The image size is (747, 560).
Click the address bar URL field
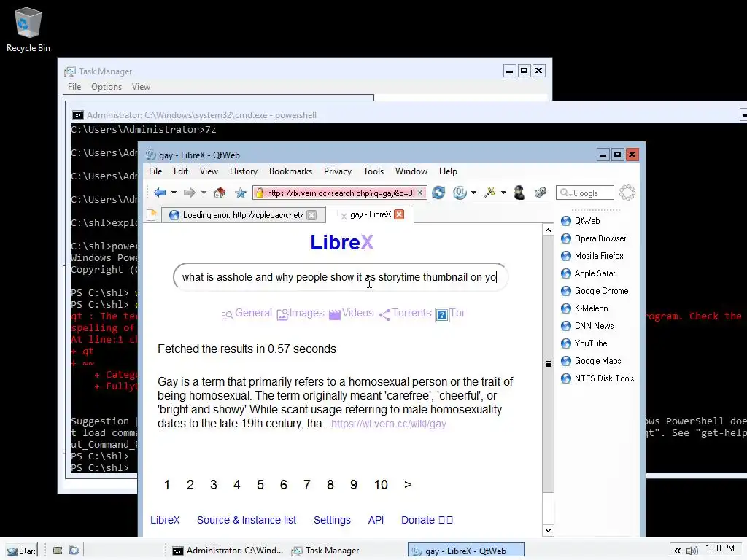click(x=340, y=192)
